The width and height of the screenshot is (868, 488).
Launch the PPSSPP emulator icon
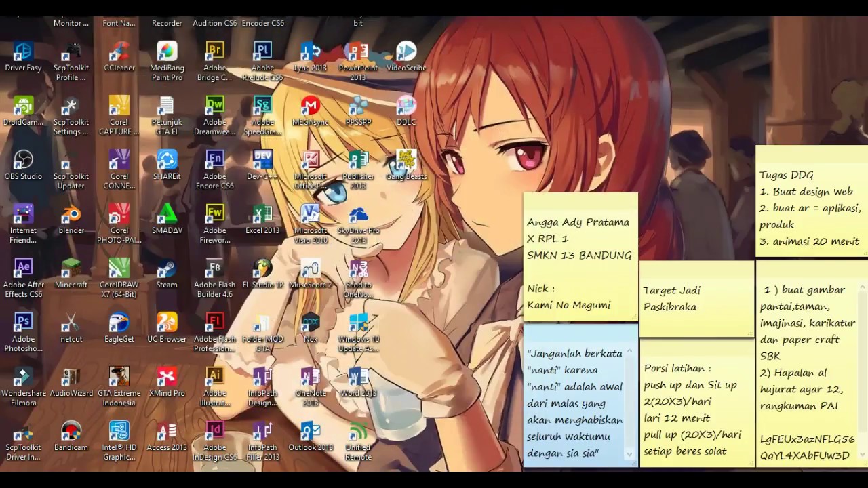(358, 111)
